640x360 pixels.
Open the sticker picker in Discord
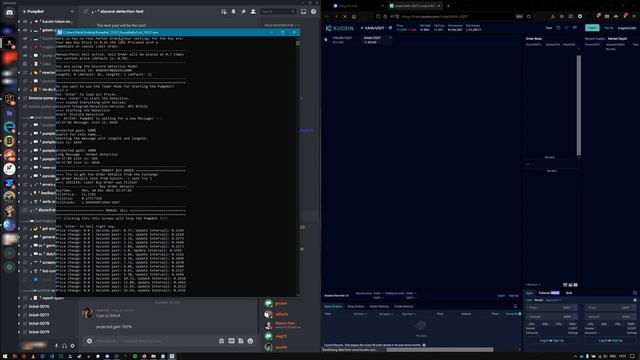point(241,341)
